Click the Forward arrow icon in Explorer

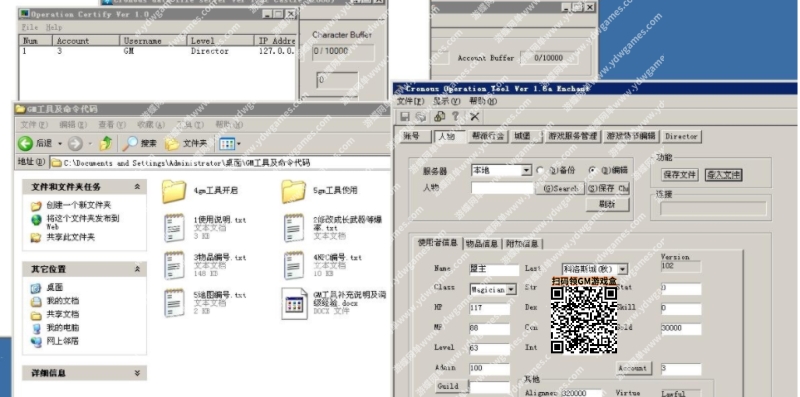tap(74, 144)
